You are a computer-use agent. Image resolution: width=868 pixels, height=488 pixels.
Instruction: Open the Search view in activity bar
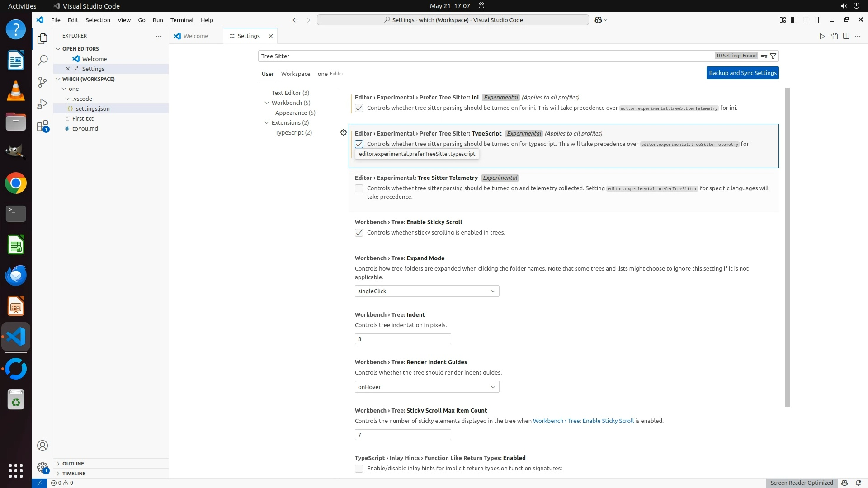[42, 61]
